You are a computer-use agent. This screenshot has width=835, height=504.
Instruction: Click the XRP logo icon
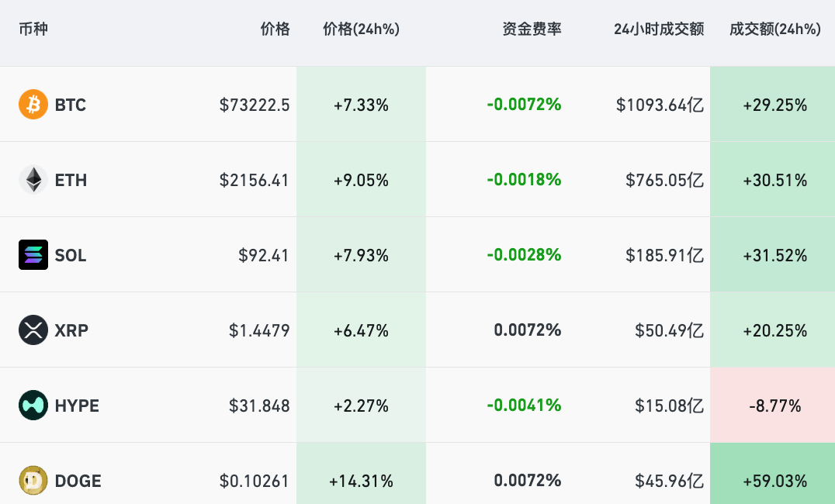(x=33, y=330)
